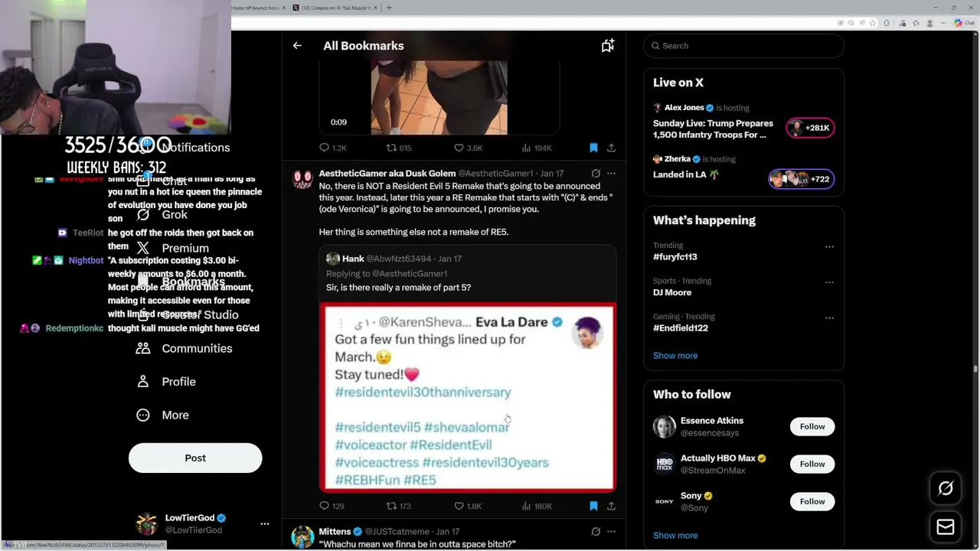Viewport: 980px width, 551px height.
Task: Open LowTierGod account menu dots
Action: tap(265, 524)
